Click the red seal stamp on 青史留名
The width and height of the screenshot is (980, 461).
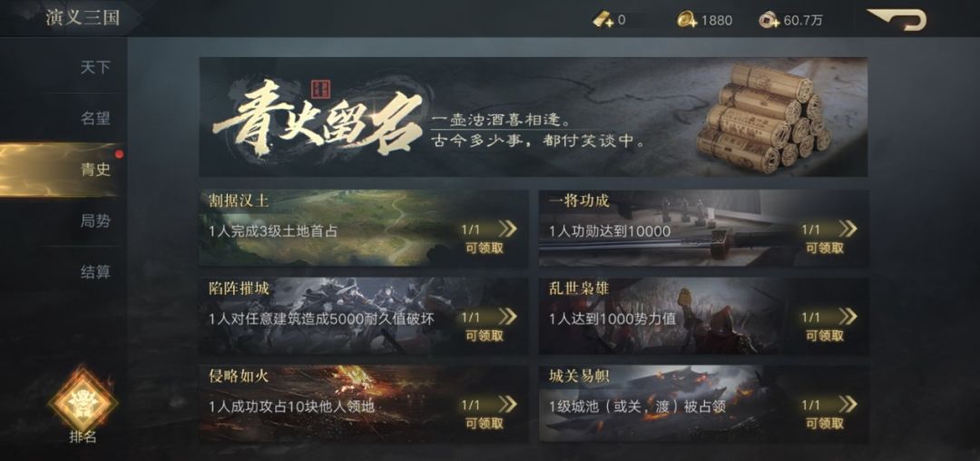click(x=320, y=88)
